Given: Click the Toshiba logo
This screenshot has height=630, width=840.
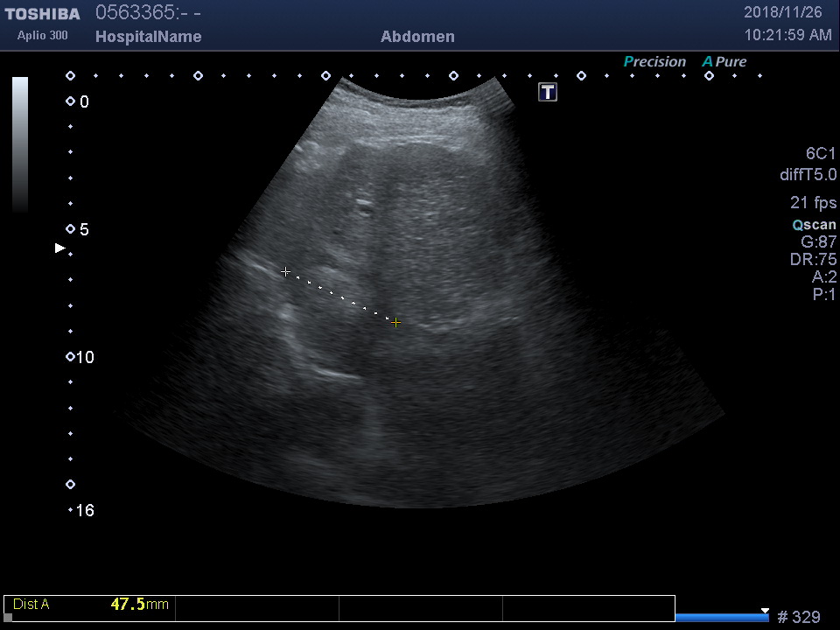Looking at the screenshot, I should (42, 14).
